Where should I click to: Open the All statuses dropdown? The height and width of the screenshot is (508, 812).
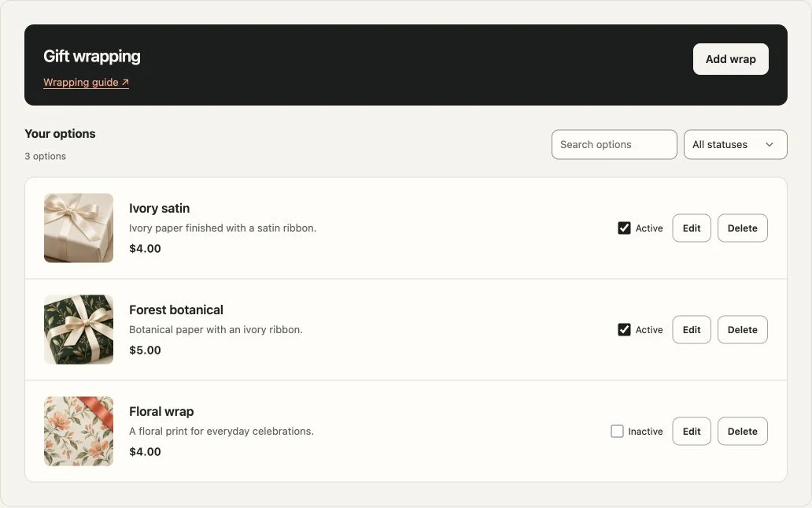736,145
